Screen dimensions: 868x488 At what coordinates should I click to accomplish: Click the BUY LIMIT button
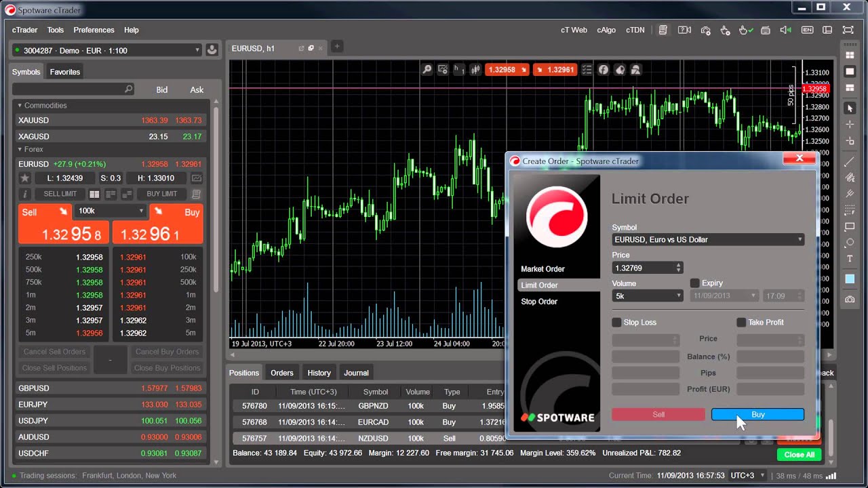[x=162, y=194]
